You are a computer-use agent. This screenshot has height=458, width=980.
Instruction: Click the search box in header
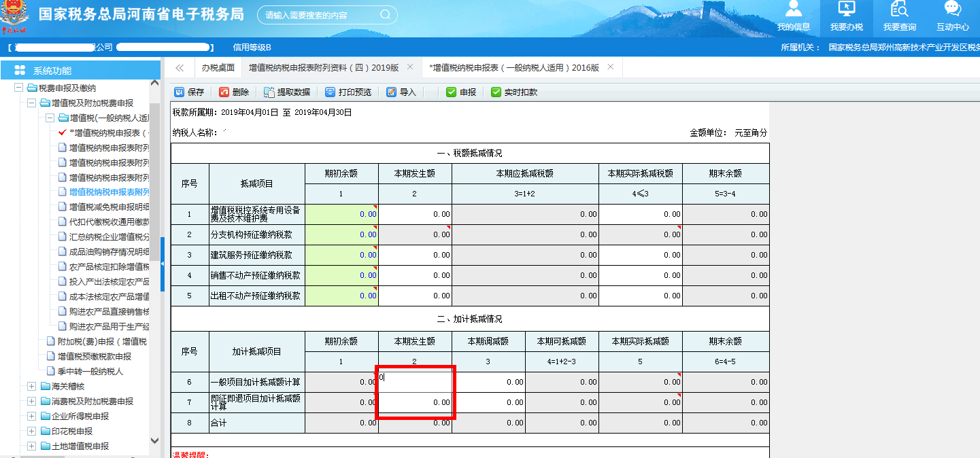[322, 15]
